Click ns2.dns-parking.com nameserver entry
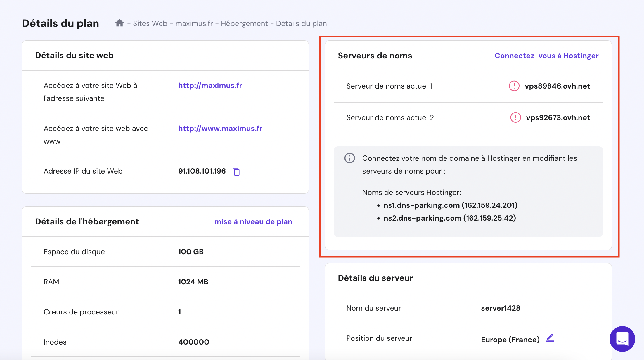644x360 pixels. pyautogui.click(x=449, y=218)
